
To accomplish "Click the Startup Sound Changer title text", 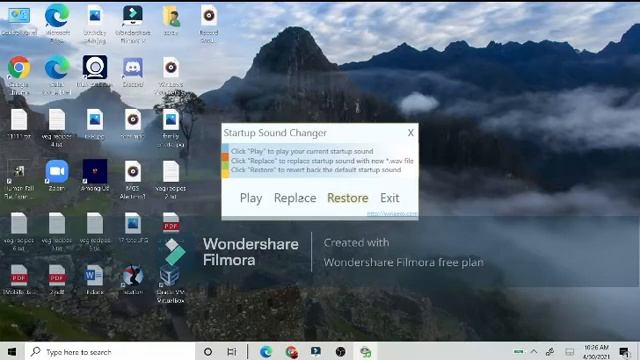I will (x=275, y=133).
